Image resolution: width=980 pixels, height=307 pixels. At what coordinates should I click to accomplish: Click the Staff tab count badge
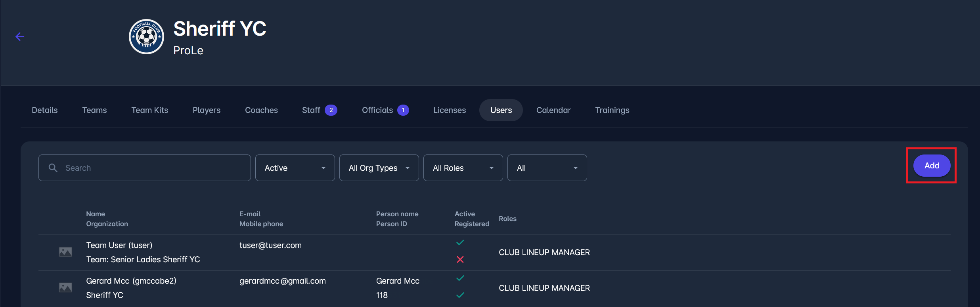pos(331,110)
